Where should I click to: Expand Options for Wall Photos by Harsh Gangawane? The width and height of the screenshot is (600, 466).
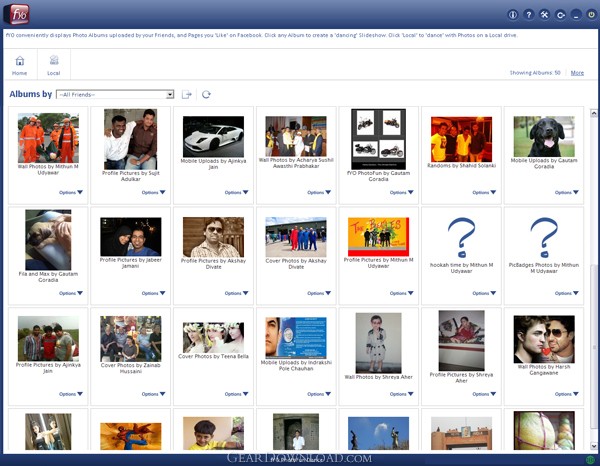click(567, 394)
